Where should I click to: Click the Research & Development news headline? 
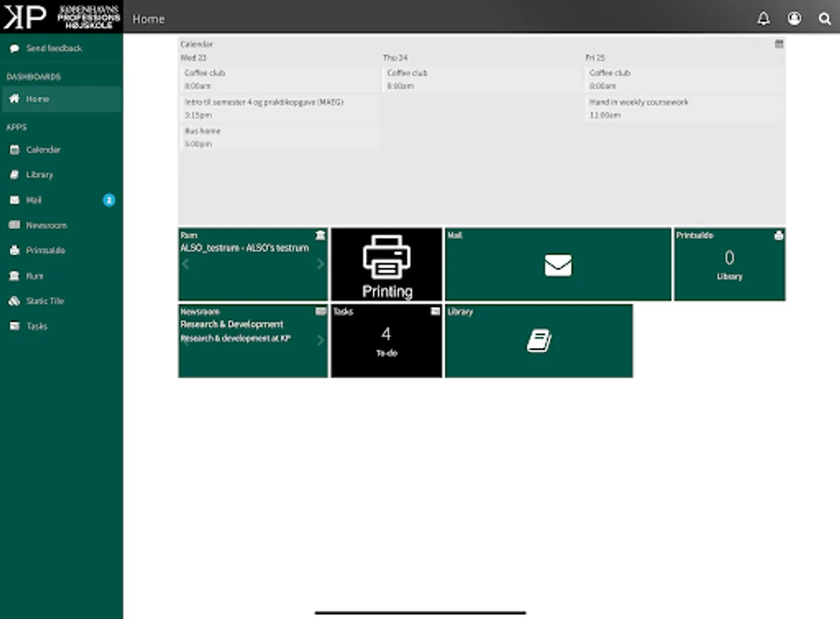pyautogui.click(x=232, y=324)
